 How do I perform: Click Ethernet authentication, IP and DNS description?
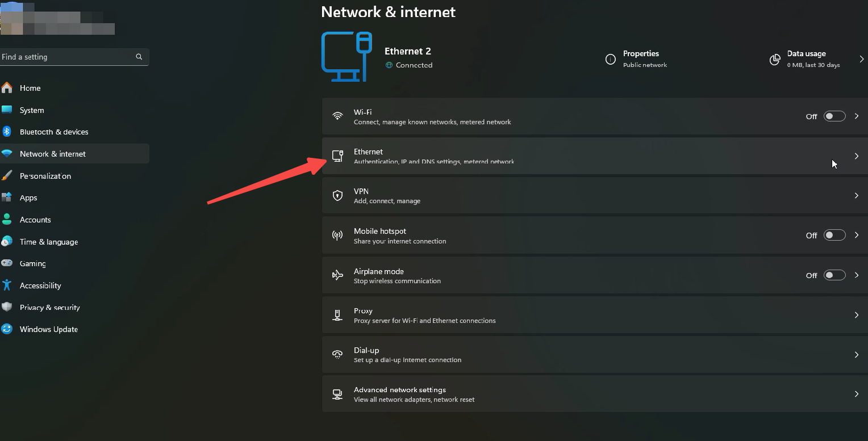(x=433, y=162)
